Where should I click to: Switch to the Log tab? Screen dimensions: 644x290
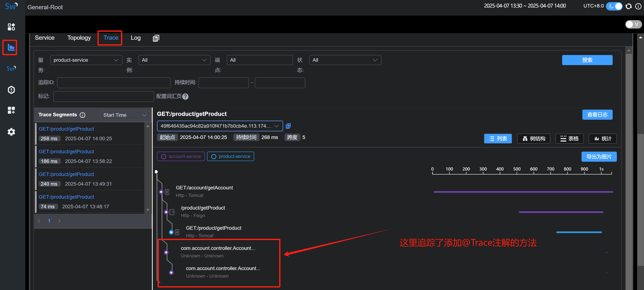point(135,38)
